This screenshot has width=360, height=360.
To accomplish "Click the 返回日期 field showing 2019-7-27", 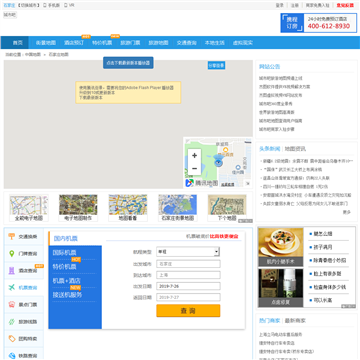I will click(188, 297).
